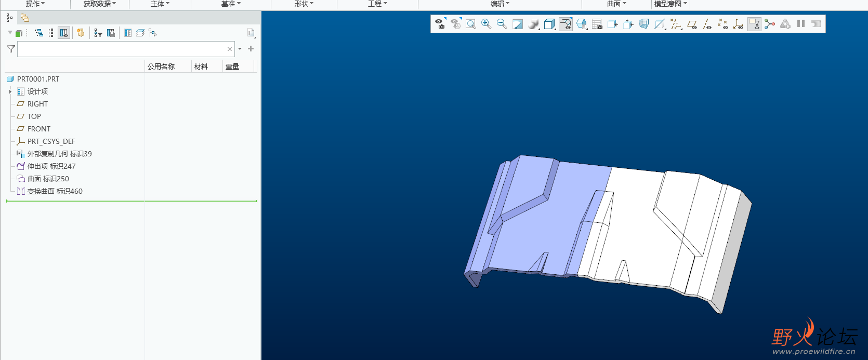
Task: Open the 操作 ribbon group dropdown
Action: [x=35, y=4]
